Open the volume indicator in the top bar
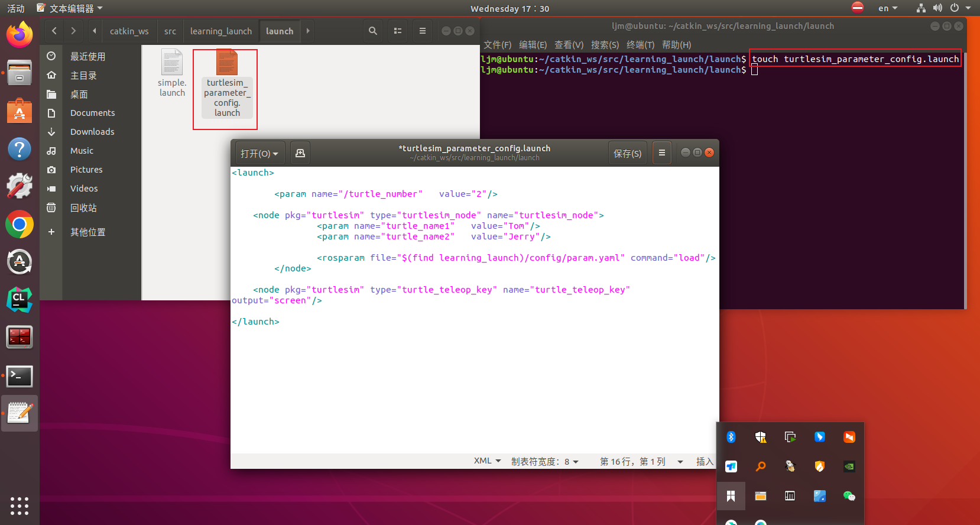 pyautogui.click(x=937, y=8)
